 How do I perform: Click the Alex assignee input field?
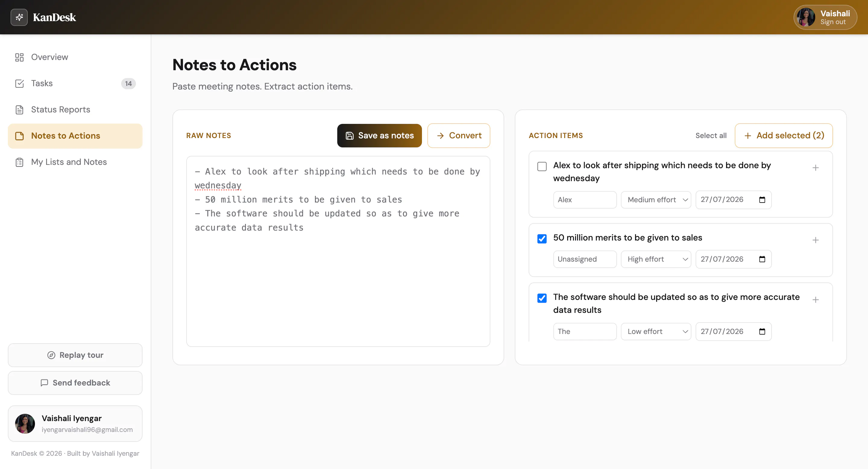585,200
